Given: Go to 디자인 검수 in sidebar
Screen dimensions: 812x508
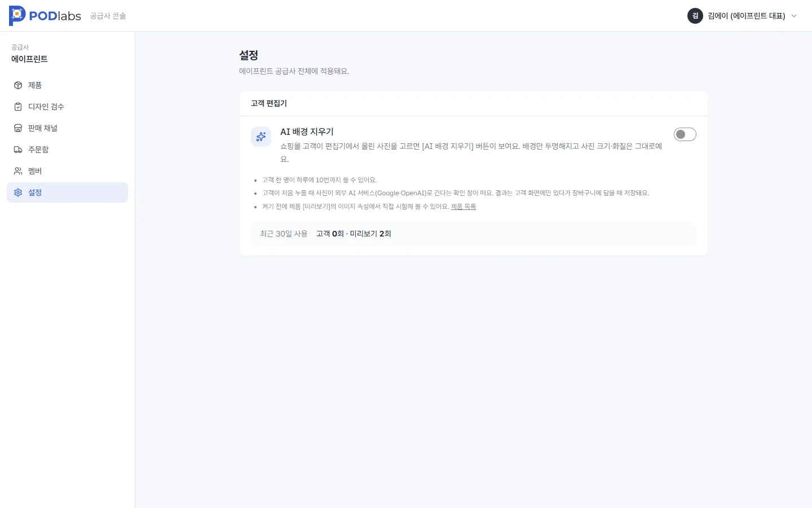Looking at the screenshot, I should pyautogui.click(x=68, y=107).
